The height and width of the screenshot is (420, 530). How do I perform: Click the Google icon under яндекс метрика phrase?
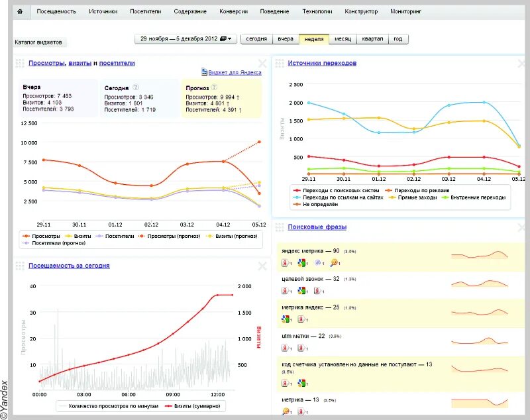(x=301, y=262)
